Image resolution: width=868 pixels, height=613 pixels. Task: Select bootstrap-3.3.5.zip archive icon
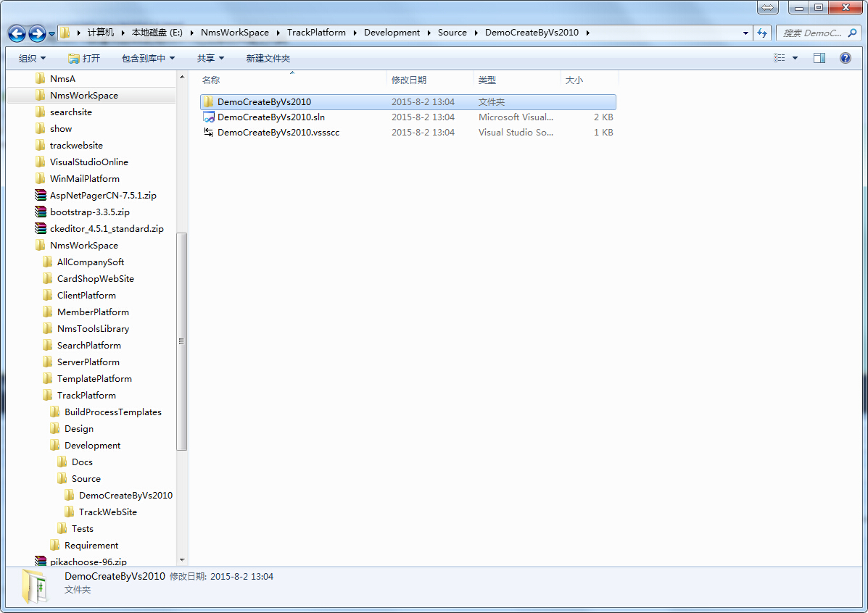(41, 212)
